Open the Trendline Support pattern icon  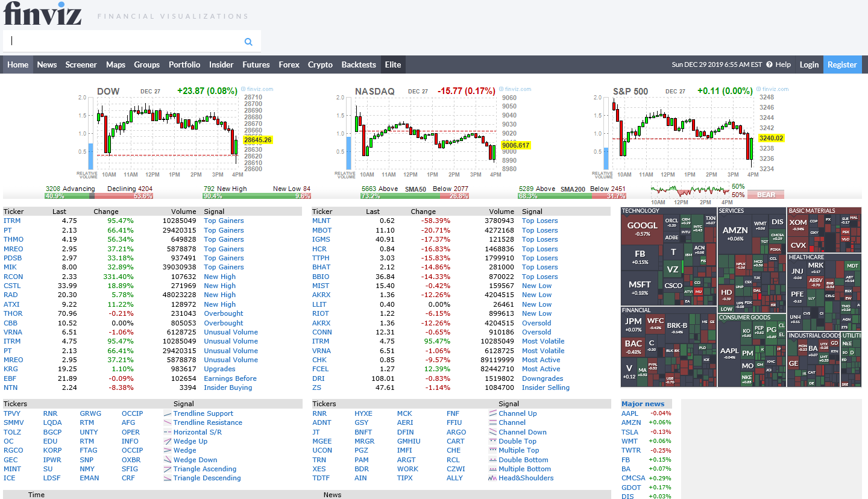(168, 413)
